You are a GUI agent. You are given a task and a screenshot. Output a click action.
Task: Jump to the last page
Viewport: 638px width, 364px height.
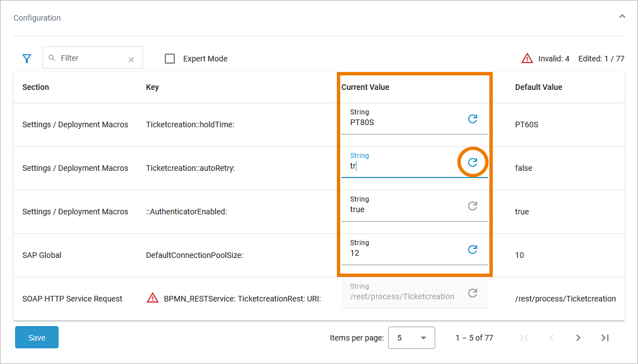(604, 338)
